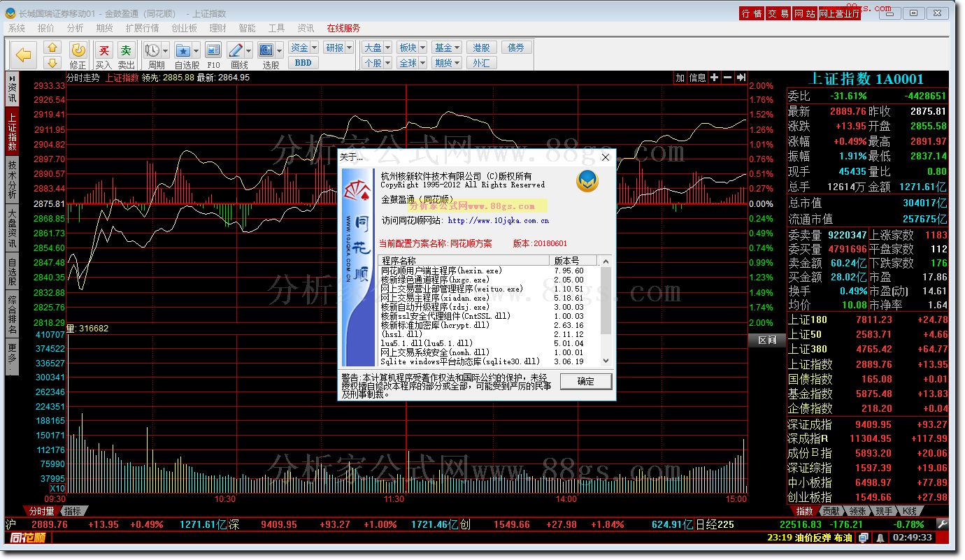Close the About dialog with X
The image size is (965, 560).
[606, 157]
